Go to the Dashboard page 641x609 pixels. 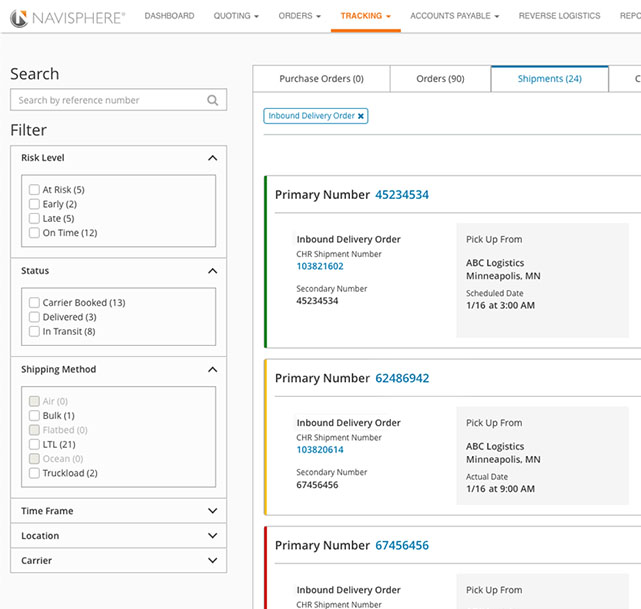169,16
